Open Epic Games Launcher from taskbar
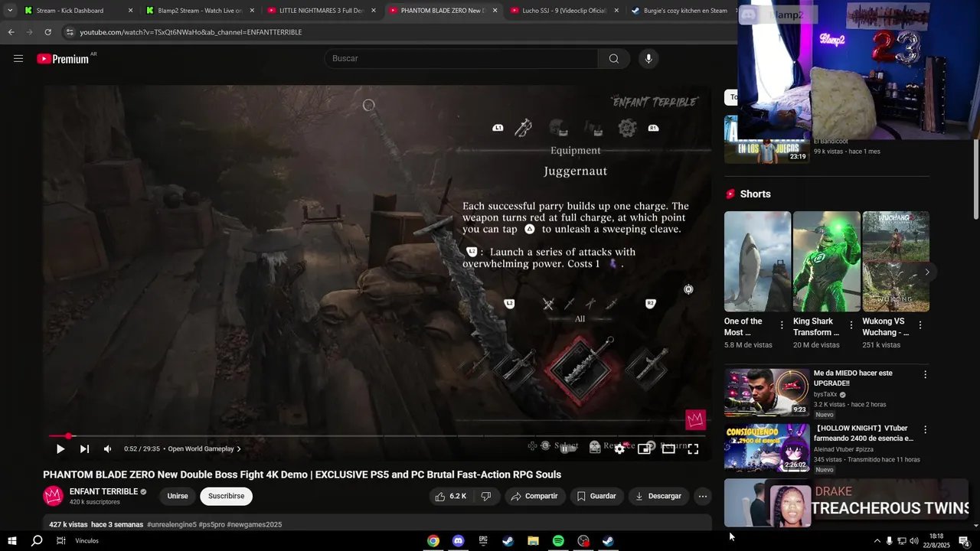980x551 pixels. (x=483, y=541)
